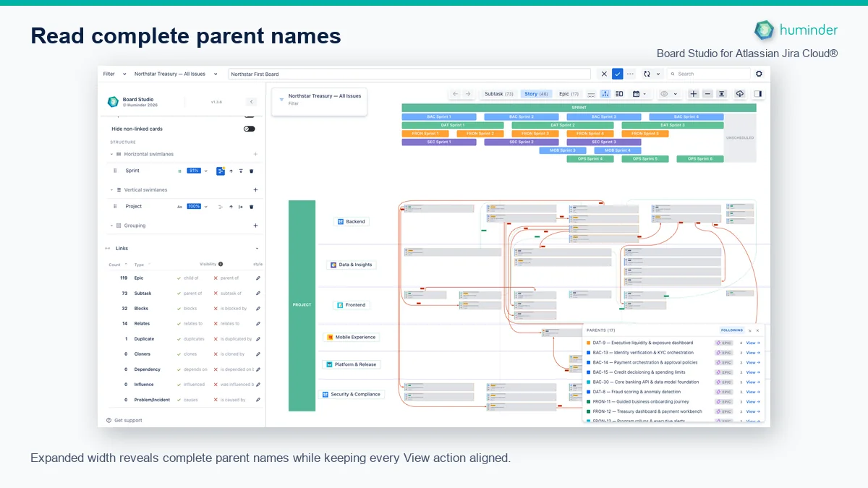The width and height of the screenshot is (868, 488).
Task: Expand the Grouping section
Action: coord(111,226)
